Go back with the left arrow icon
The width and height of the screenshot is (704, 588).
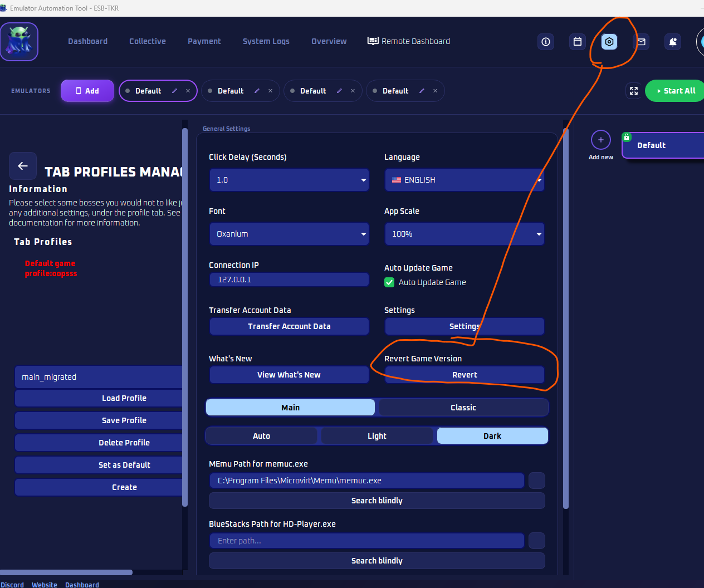coord(23,166)
